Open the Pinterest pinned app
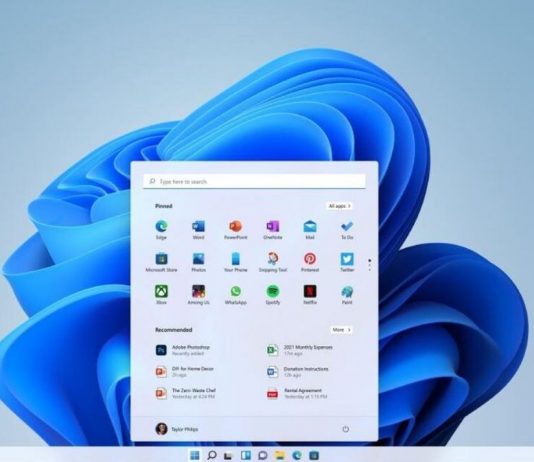Image resolution: width=534 pixels, height=462 pixels. [310, 262]
